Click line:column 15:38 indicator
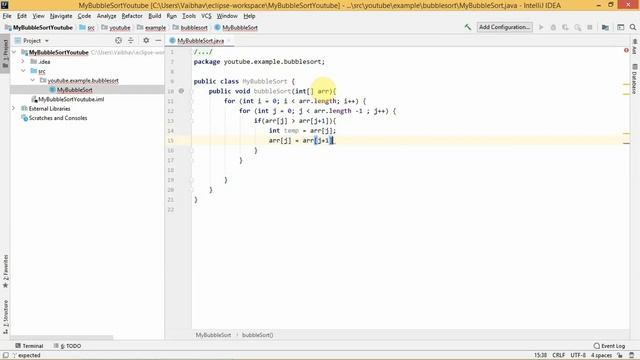The image size is (640, 360). tap(540, 355)
